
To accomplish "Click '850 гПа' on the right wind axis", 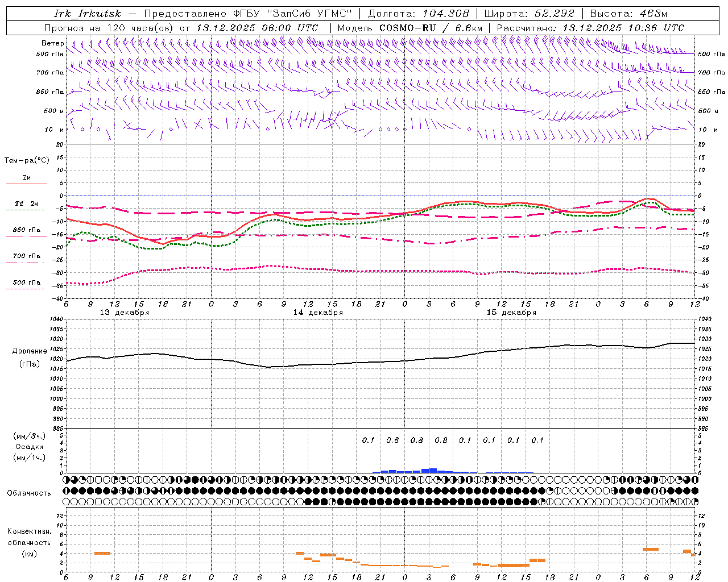I will click(x=711, y=92).
